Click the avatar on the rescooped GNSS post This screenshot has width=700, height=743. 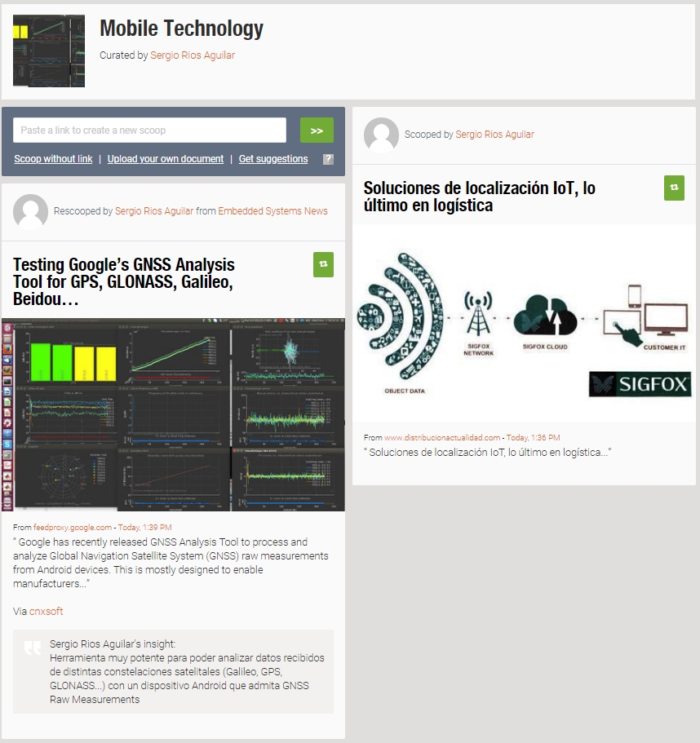point(31,211)
